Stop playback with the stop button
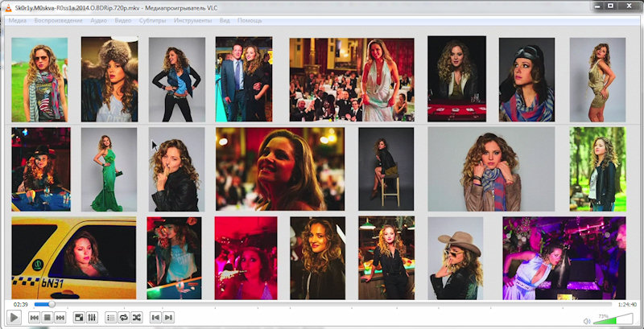This screenshot has width=644, height=329. [47, 318]
